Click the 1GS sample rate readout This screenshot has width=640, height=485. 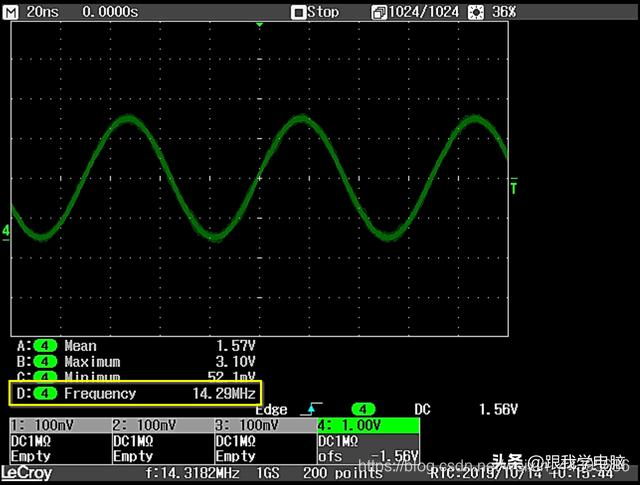click(x=268, y=473)
